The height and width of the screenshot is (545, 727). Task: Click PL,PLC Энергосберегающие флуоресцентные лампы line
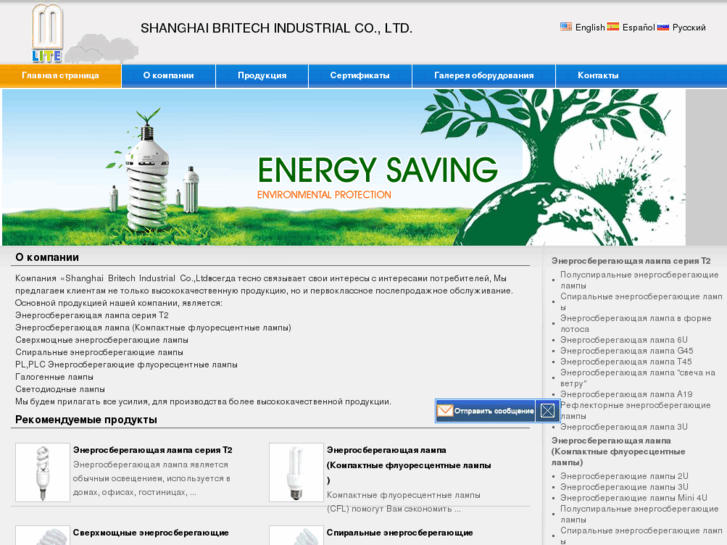click(x=126, y=365)
